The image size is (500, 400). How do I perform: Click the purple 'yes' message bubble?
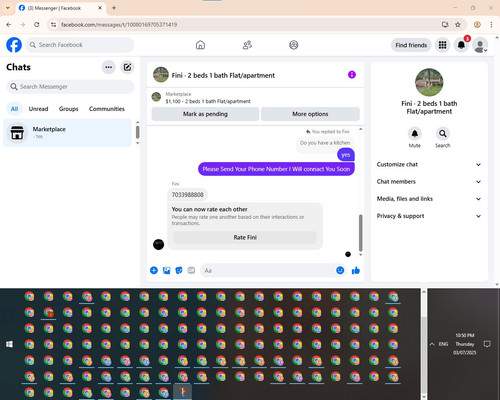[x=346, y=155]
